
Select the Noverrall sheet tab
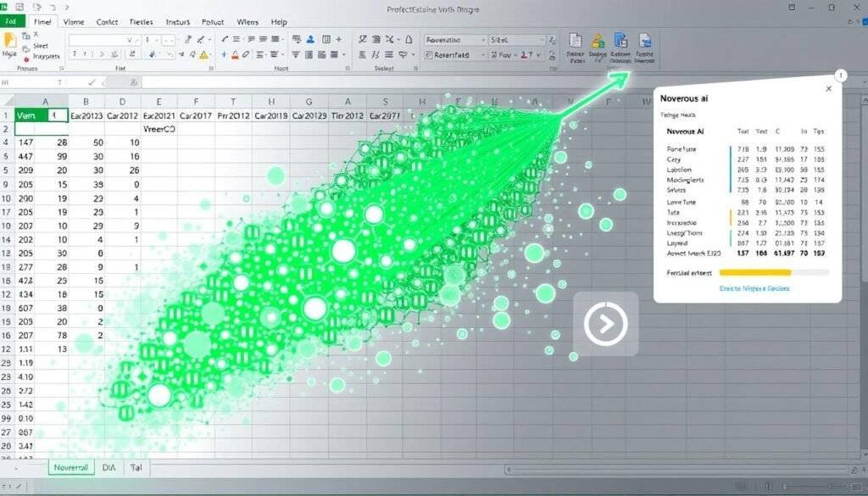point(71,467)
